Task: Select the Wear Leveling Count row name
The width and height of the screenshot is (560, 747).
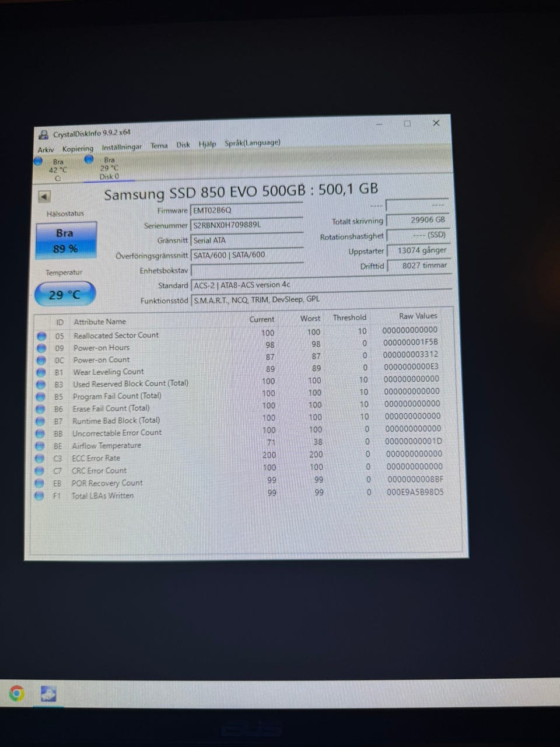Action: pyautogui.click(x=108, y=372)
